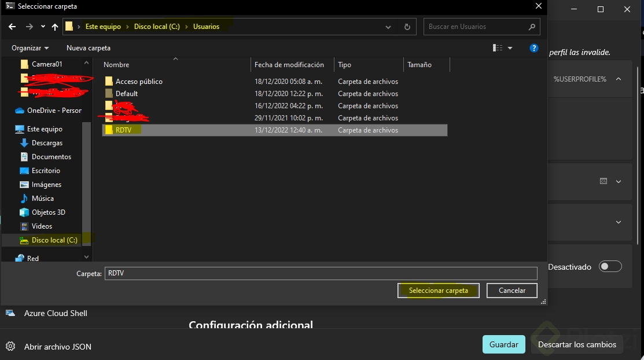Click the Default folder icon
644x360 pixels.
[x=109, y=94]
